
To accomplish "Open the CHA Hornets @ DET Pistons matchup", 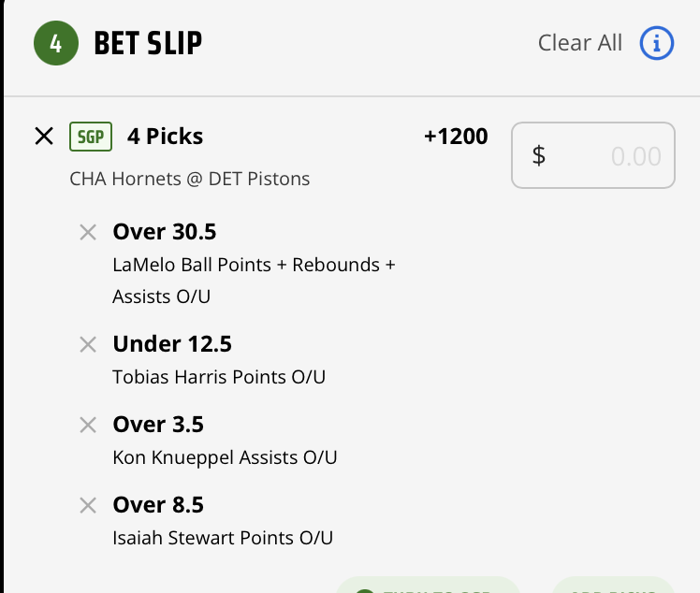I will (189, 179).
